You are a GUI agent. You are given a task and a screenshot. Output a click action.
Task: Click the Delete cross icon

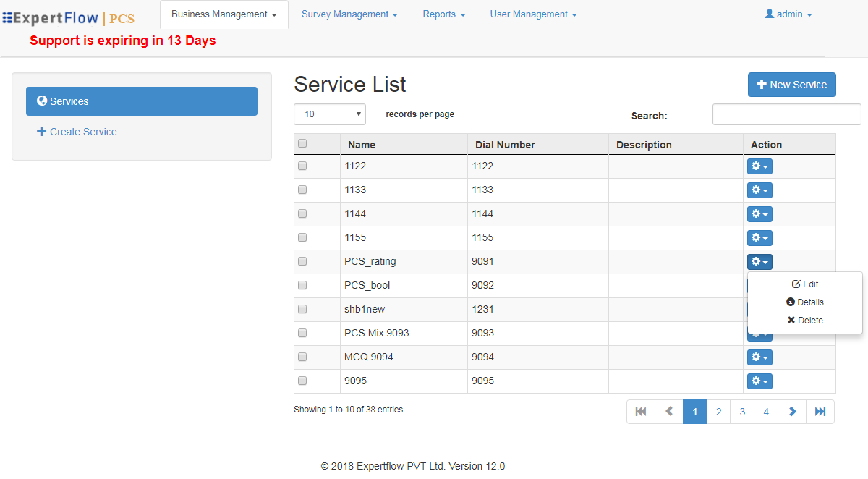click(x=791, y=320)
